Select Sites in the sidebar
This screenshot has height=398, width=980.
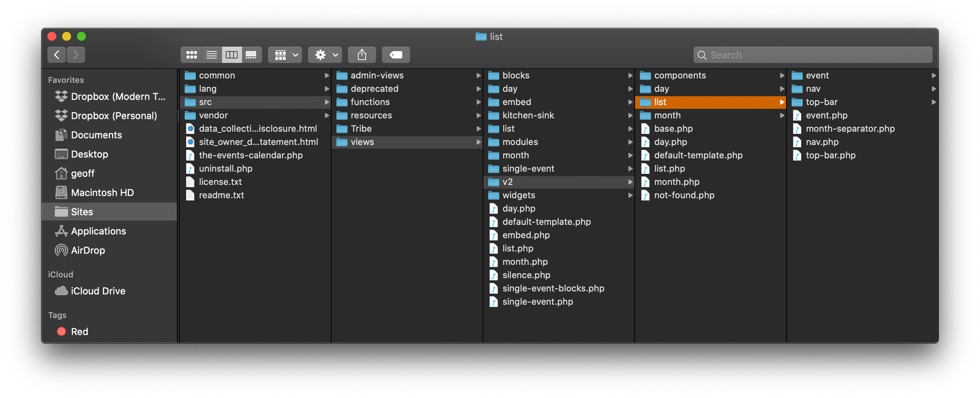point(110,211)
